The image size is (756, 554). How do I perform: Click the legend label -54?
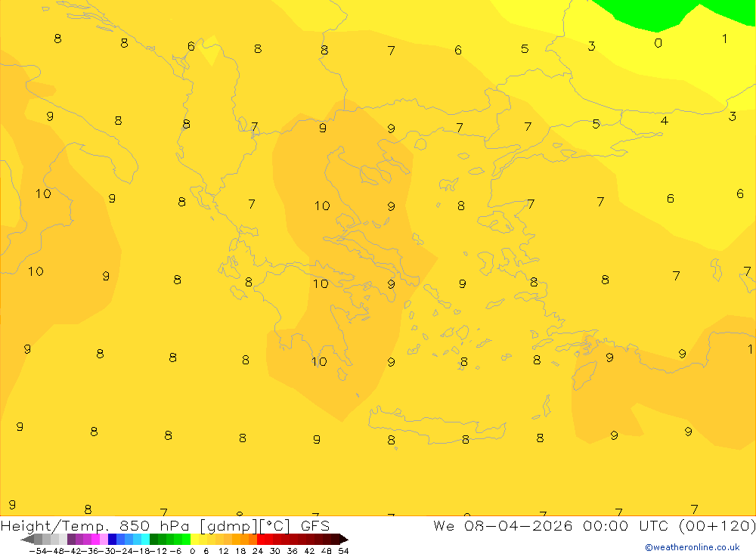point(38,551)
